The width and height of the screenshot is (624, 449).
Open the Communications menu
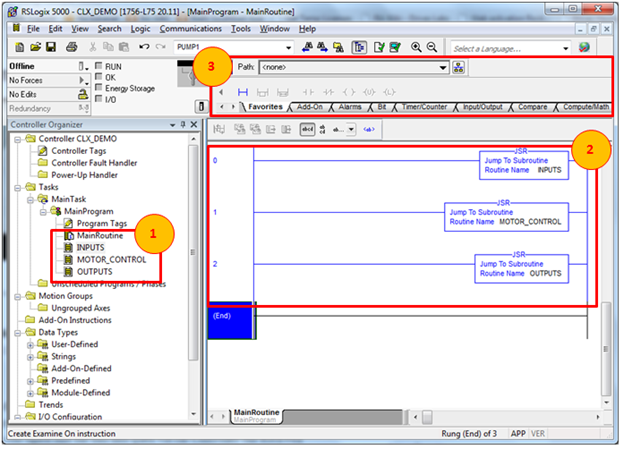pyautogui.click(x=190, y=29)
